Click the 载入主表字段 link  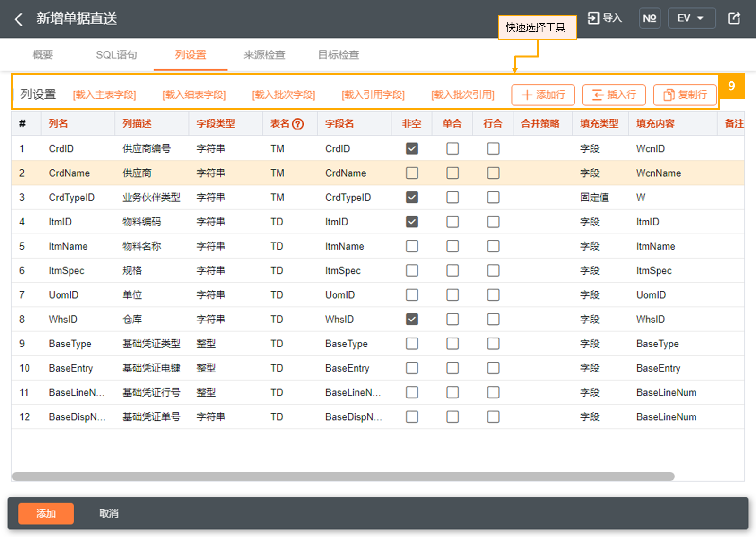[104, 95]
